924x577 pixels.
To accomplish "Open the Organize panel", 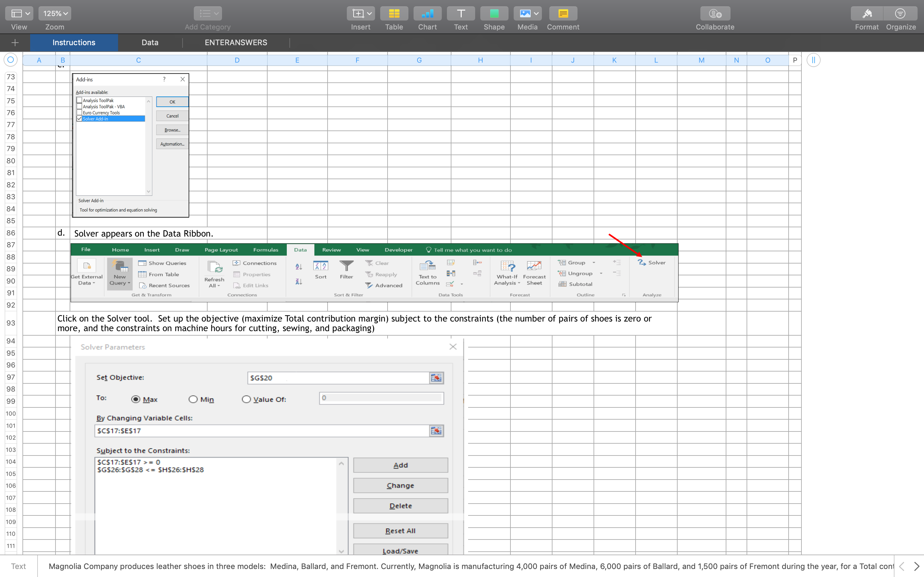I will coord(900,13).
